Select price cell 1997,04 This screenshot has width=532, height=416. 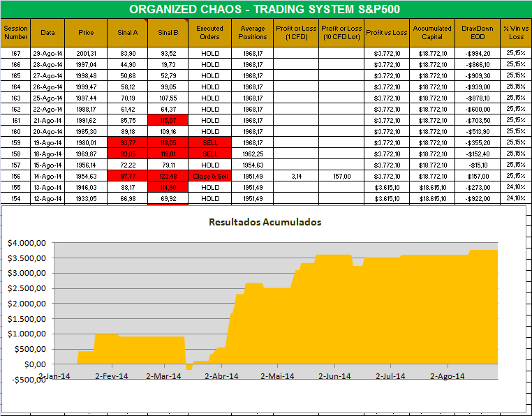pyautogui.click(x=86, y=64)
